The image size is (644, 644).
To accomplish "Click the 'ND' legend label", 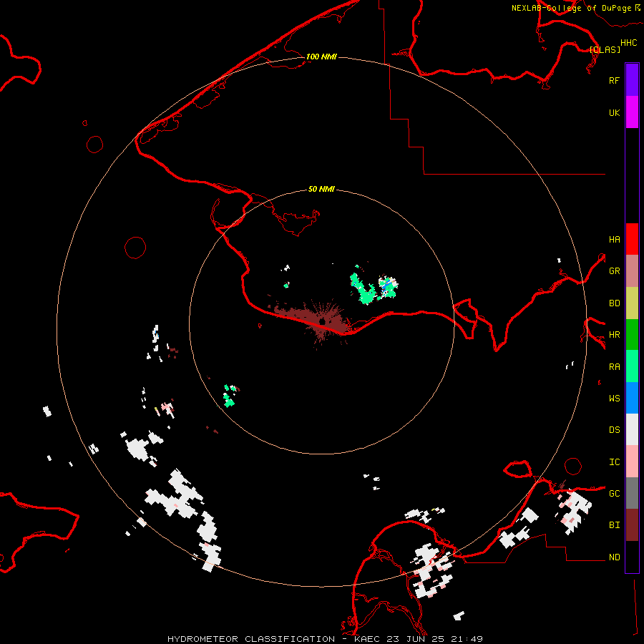I will (x=614, y=557).
